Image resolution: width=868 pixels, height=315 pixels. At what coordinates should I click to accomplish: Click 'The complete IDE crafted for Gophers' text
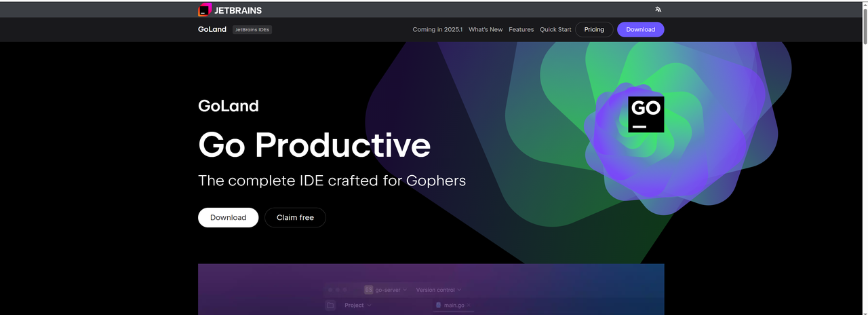pyautogui.click(x=332, y=181)
